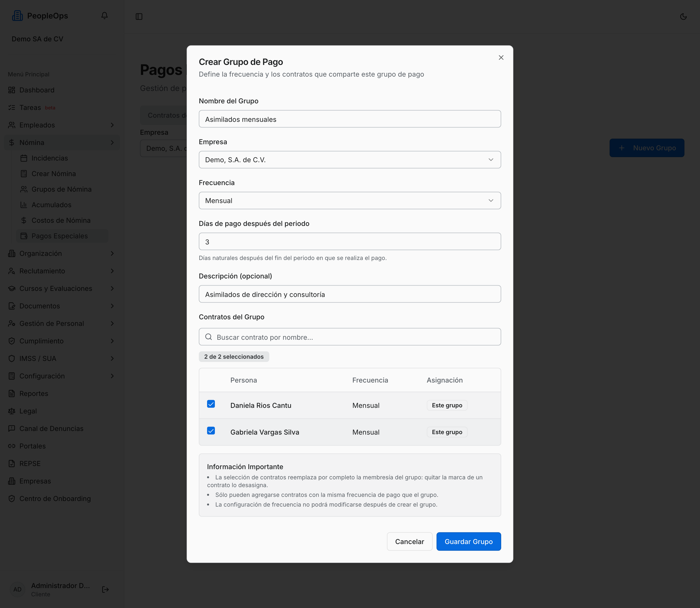This screenshot has height=608, width=700.
Task: Click the Acumulados chart icon
Action: pos(24,205)
